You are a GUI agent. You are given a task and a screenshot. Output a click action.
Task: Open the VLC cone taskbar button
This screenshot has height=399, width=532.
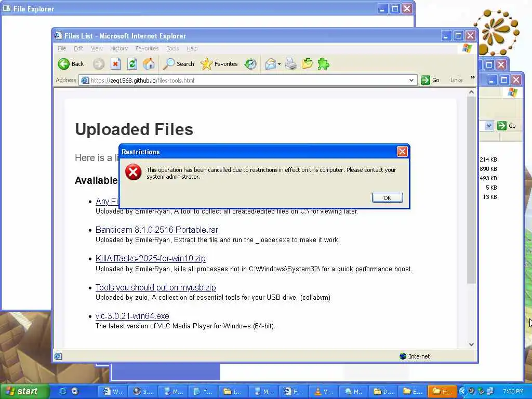323,392
